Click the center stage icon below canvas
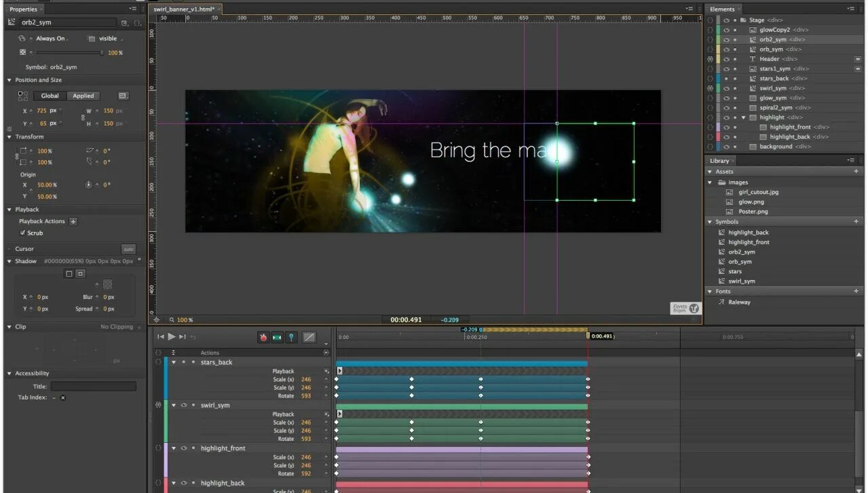Viewport: 868px width, 493px height. pyautogui.click(x=156, y=319)
